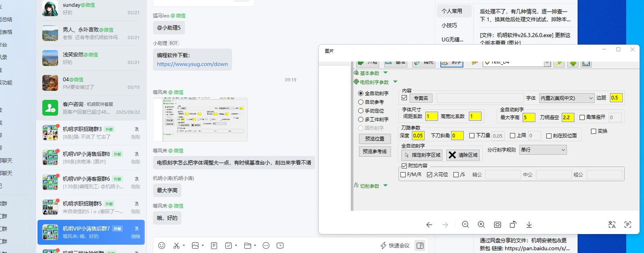Zoom out in the image viewer

click(466, 224)
